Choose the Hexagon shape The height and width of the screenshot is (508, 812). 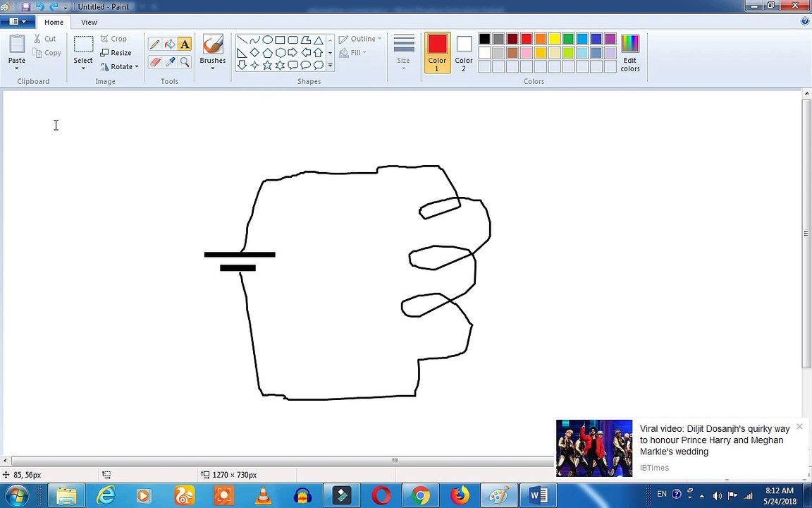(x=280, y=52)
